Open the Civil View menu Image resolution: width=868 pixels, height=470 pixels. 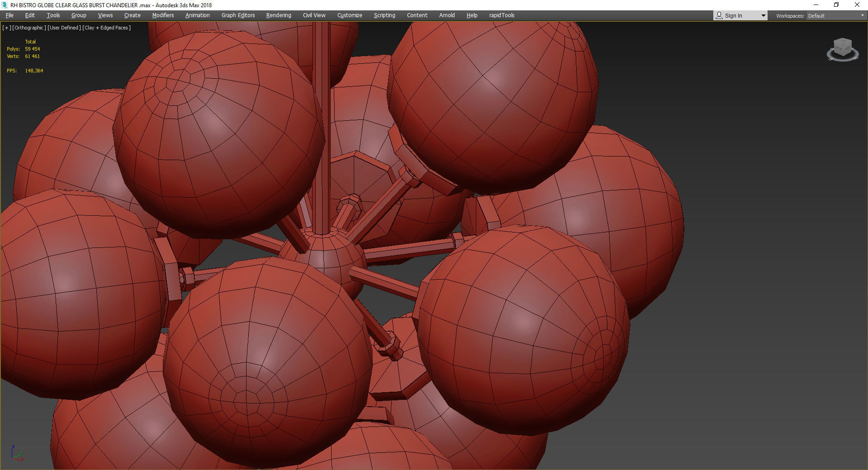[314, 15]
